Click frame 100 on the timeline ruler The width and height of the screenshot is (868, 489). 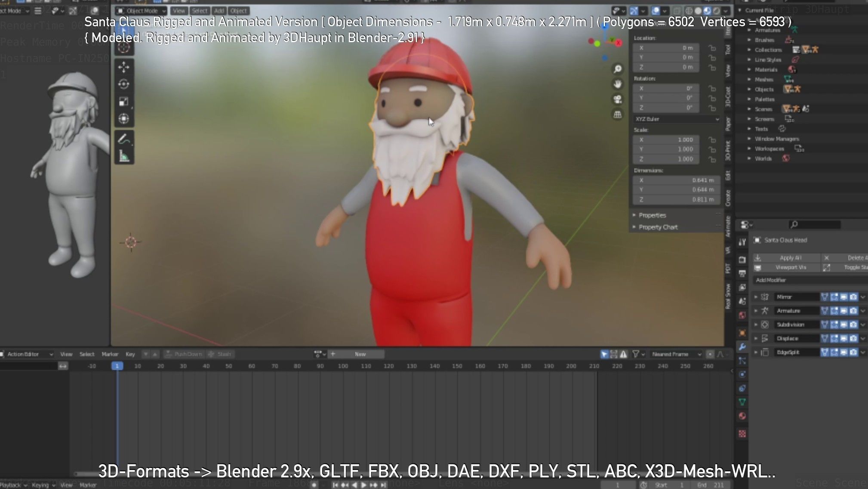343,366
